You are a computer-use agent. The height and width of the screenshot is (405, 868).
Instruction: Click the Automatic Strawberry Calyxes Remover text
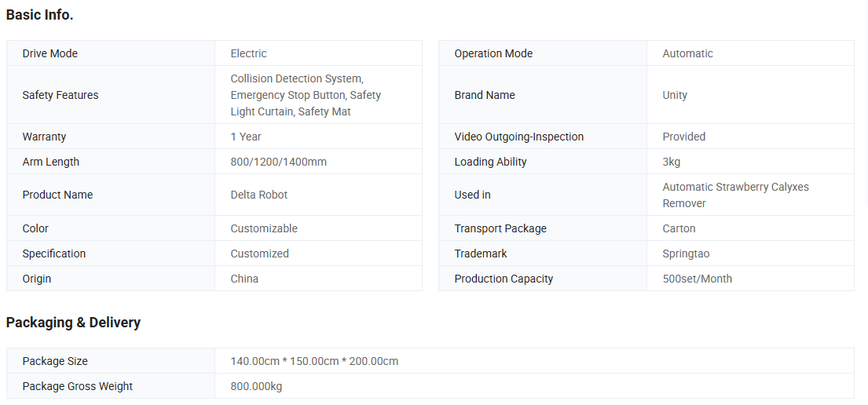(735, 195)
